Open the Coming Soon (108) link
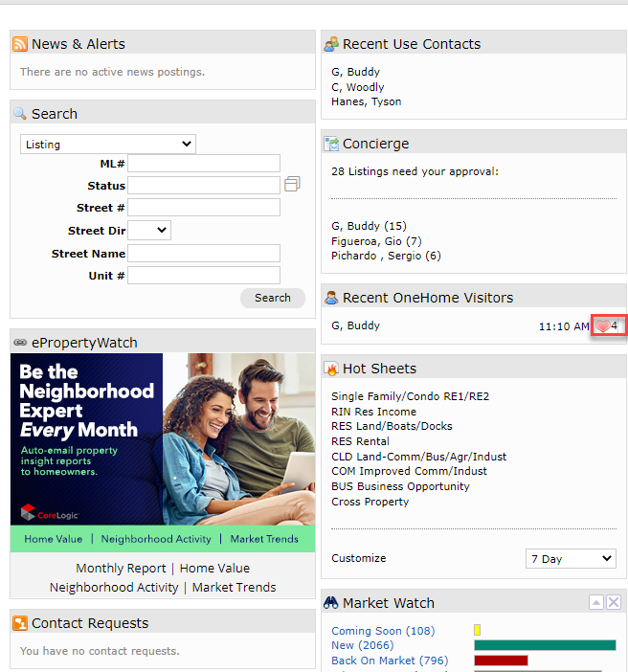 (382, 631)
